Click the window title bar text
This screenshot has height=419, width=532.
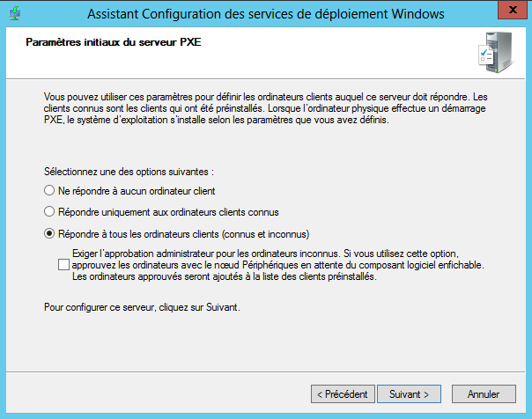point(266,14)
